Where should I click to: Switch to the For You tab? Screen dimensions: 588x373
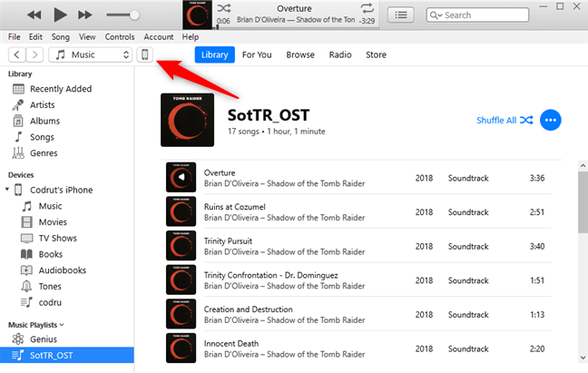(x=257, y=54)
